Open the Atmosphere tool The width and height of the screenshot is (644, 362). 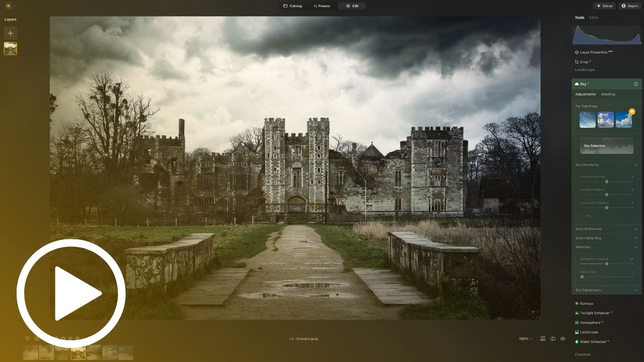tap(589, 323)
